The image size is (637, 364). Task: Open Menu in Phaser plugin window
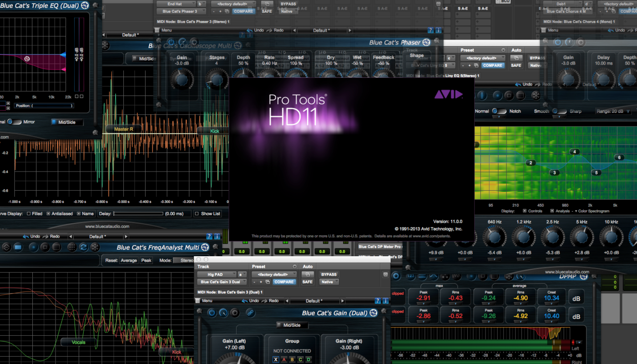pos(162,30)
